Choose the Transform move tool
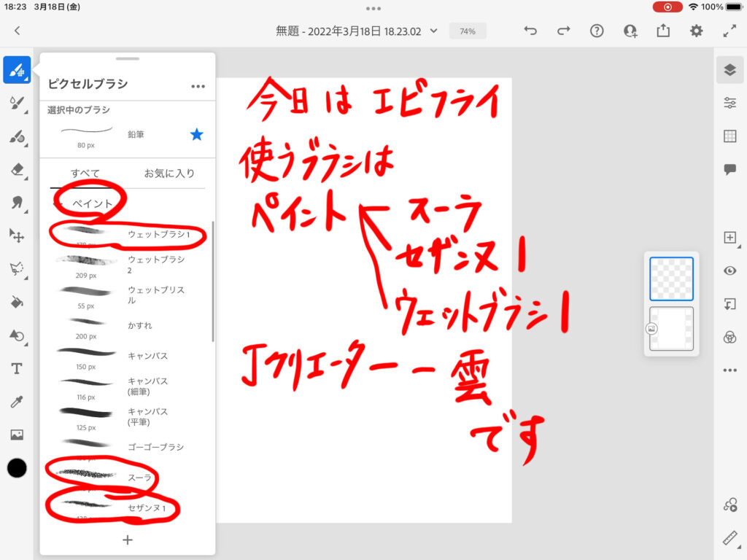747x560 pixels. pyautogui.click(x=16, y=235)
